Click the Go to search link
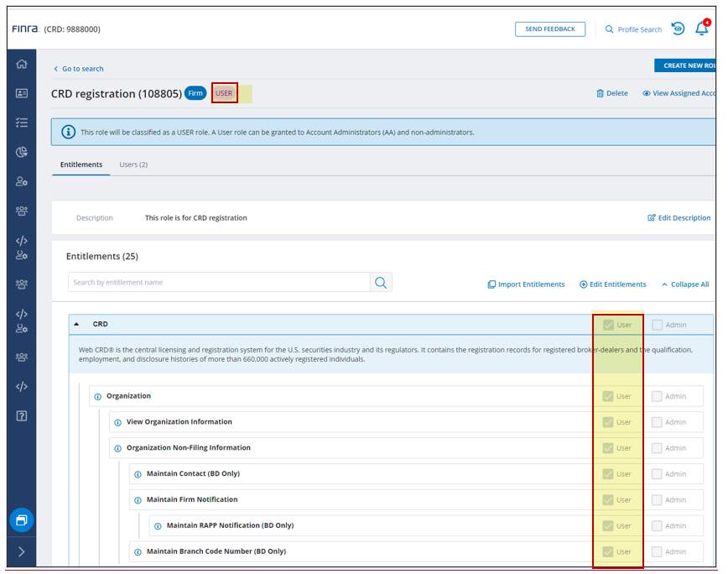The height and width of the screenshot is (574, 728). point(79,69)
